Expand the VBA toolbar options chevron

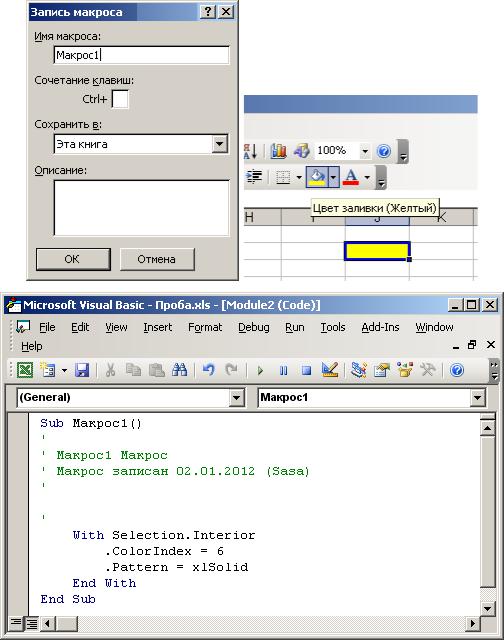tap(494, 371)
